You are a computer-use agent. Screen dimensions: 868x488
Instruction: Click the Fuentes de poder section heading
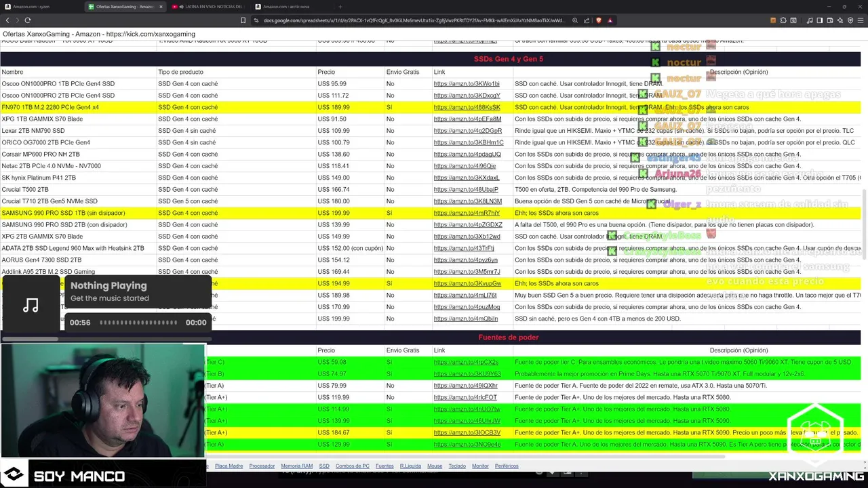(x=508, y=337)
